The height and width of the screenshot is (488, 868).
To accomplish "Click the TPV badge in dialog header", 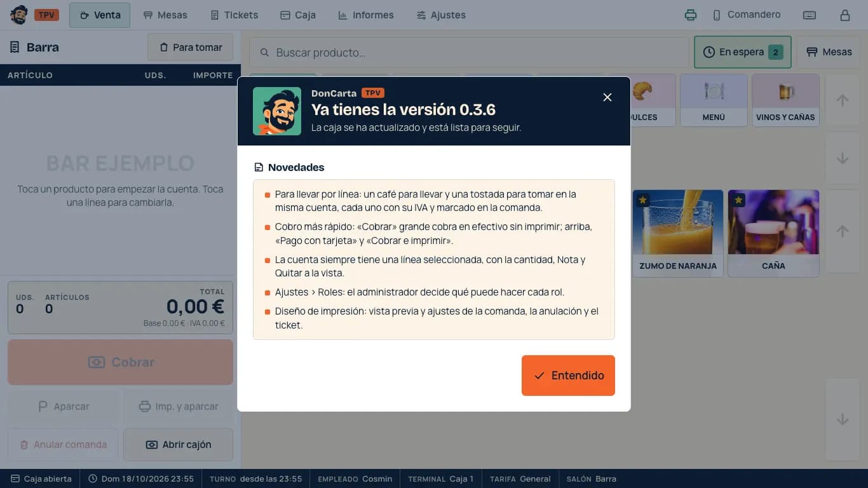I will pos(372,93).
